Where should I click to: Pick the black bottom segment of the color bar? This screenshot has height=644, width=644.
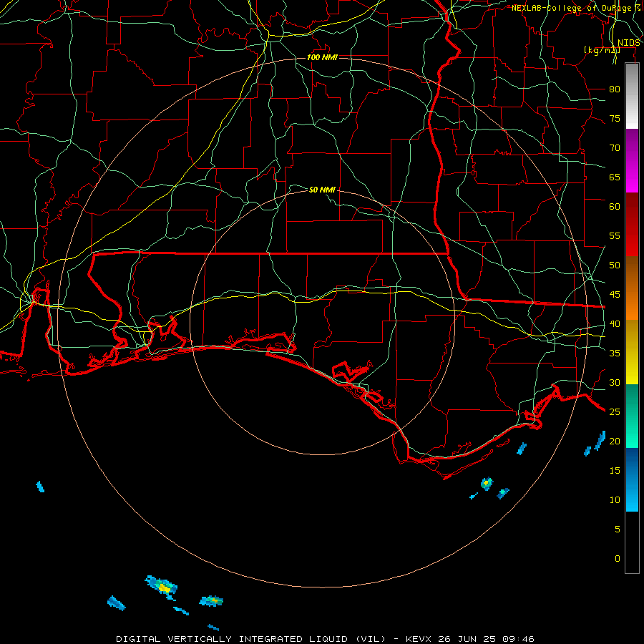coord(632,542)
